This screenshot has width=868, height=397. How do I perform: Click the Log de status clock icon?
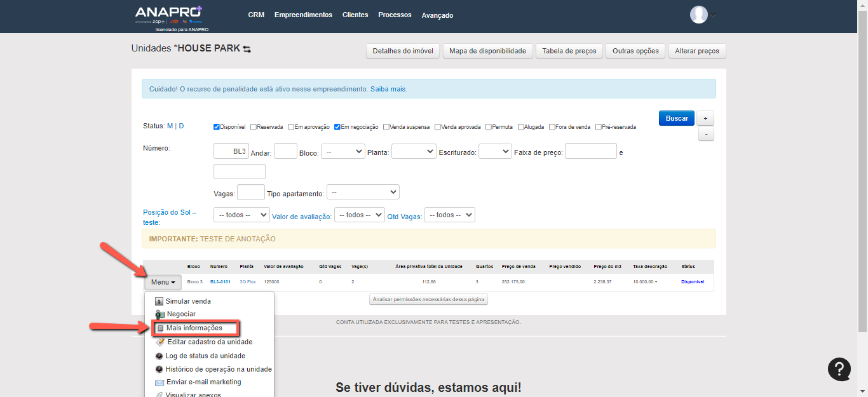pos(159,356)
